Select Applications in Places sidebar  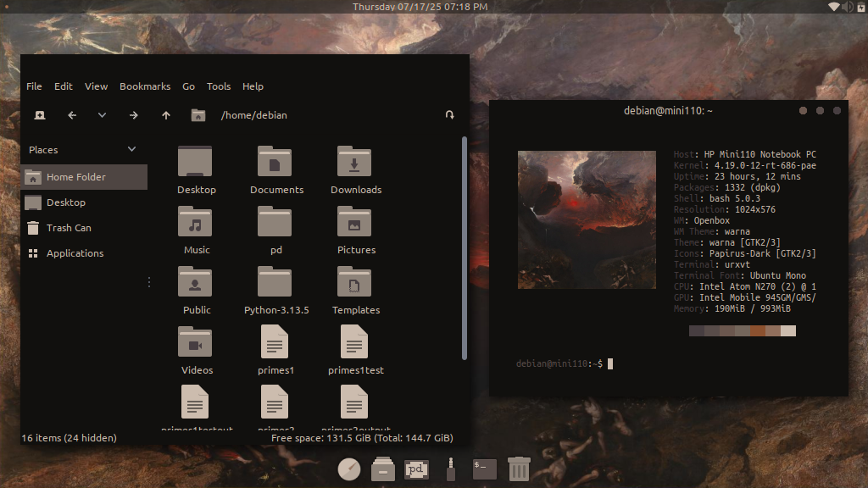coord(84,253)
